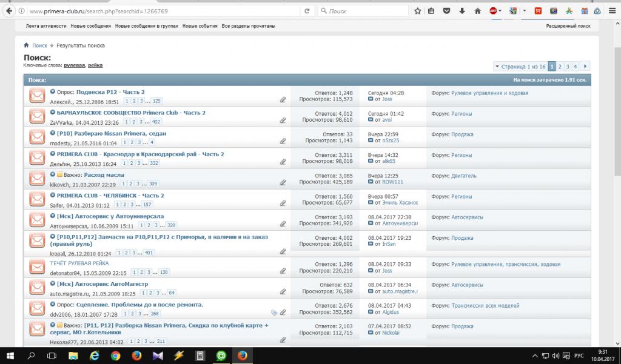Open the Task View button
The image size is (621, 364).
pos(52,356)
